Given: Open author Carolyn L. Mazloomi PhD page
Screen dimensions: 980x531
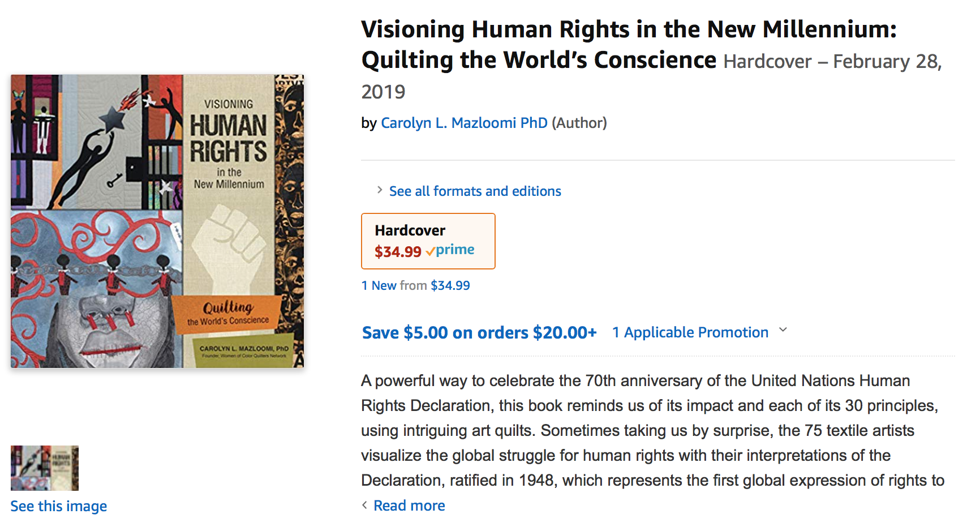Looking at the screenshot, I should [x=464, y=123].
